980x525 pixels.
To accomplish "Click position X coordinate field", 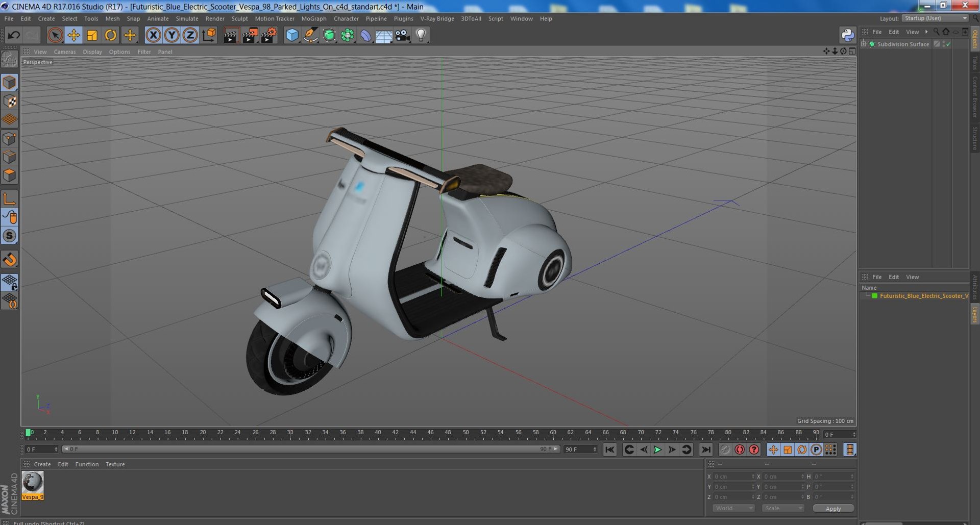I will (x=733, y=477).
